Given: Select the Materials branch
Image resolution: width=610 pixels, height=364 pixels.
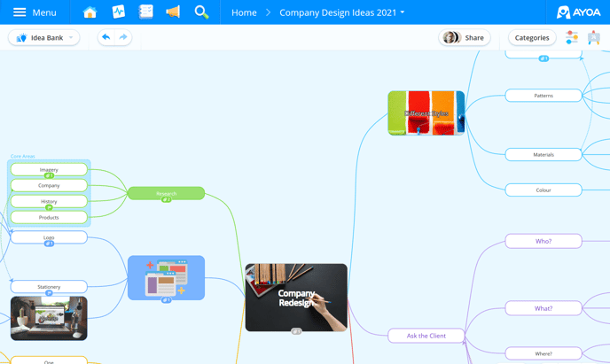Looking at the screenshot, I should 544,155.
